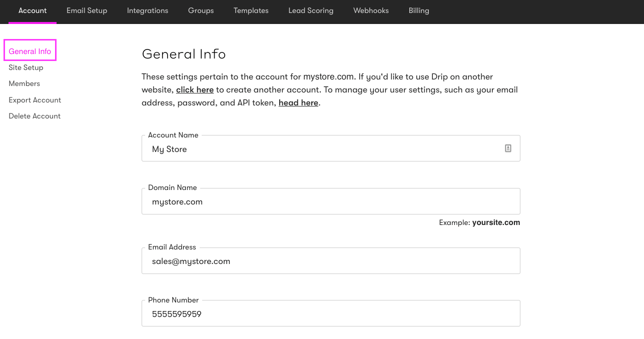Viewport: 644px width, 339px height.
Task: Open Site Setup from the sidebar
Action: tap(26, 67)
